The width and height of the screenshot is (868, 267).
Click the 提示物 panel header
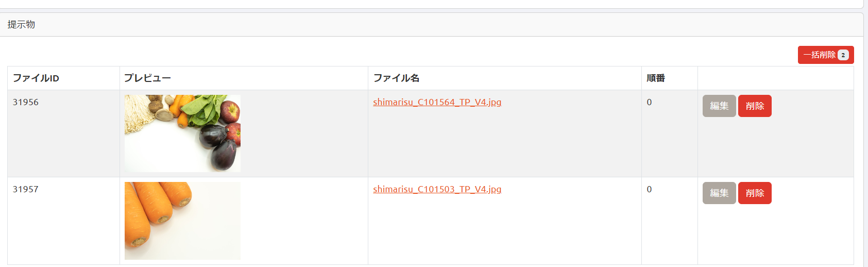click(x=21, y=24)
